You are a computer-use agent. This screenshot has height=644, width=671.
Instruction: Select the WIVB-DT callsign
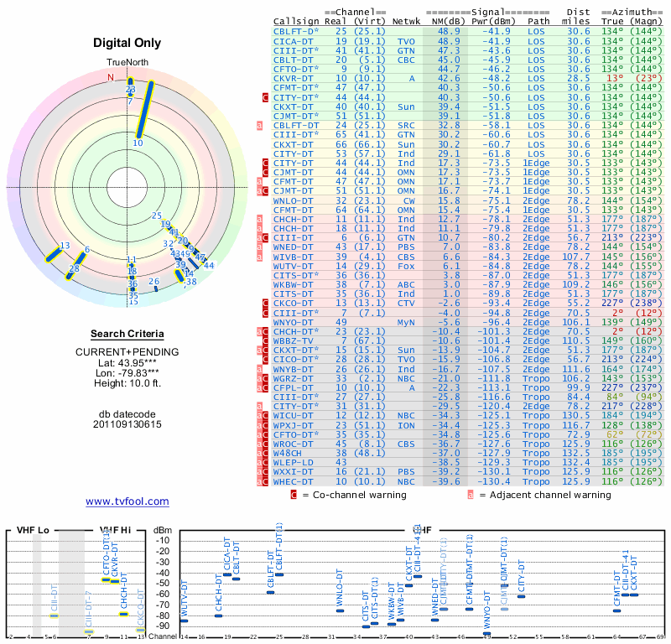(x=294, y=257)
